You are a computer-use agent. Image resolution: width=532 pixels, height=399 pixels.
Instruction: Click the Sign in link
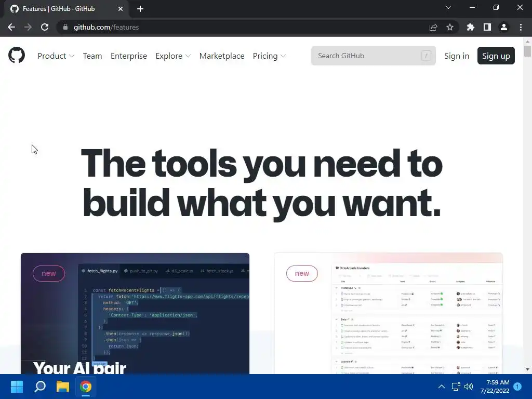click(457, 56)
